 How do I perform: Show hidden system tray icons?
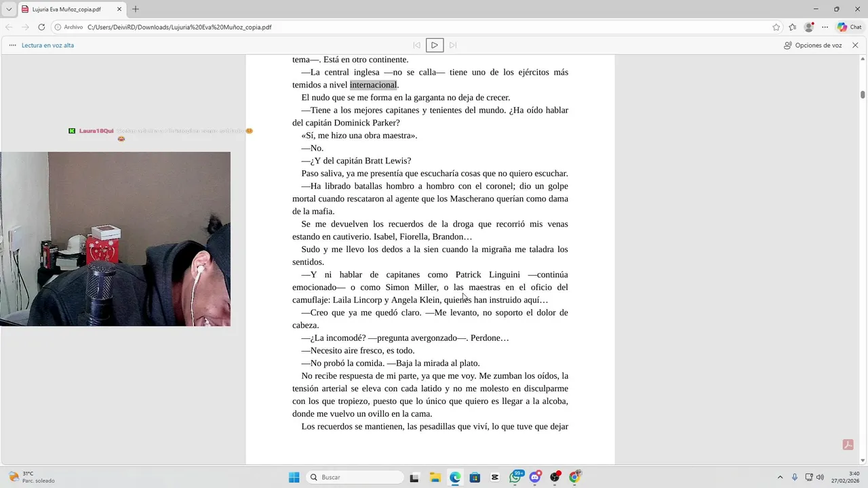[x=780, y=477]
